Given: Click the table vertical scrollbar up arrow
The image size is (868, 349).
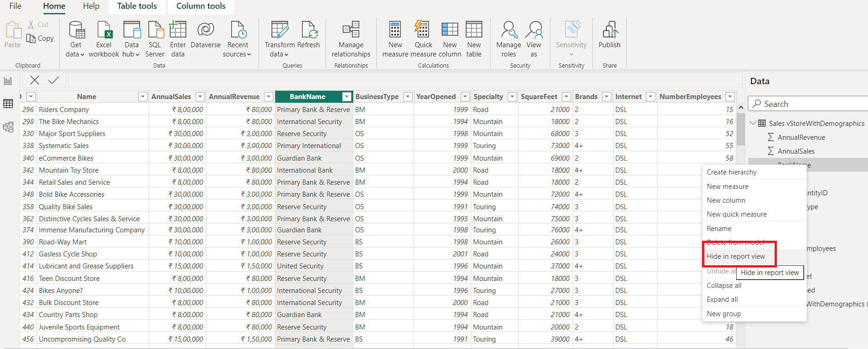Looking at the screenshot, I should coord(740,107).
